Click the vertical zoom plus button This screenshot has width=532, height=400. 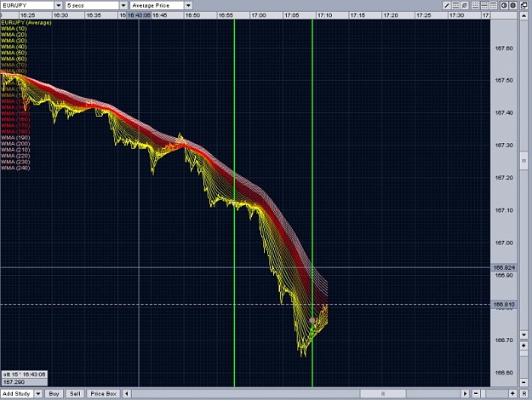tap(523, 346)
